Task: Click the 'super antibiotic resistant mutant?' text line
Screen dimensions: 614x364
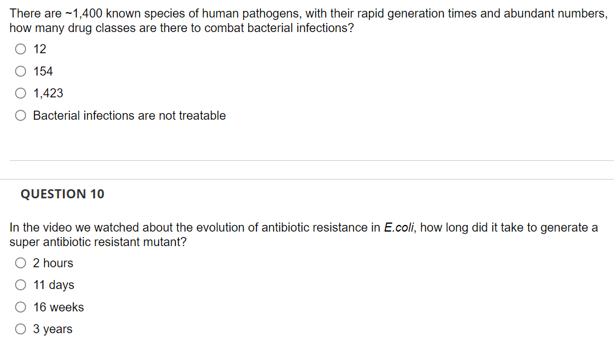Action: [x=98, y=242]
